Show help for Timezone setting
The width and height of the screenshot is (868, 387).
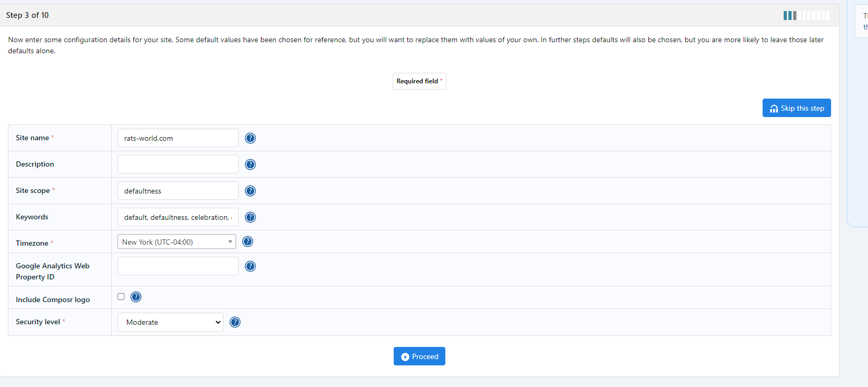coord(248,241)
